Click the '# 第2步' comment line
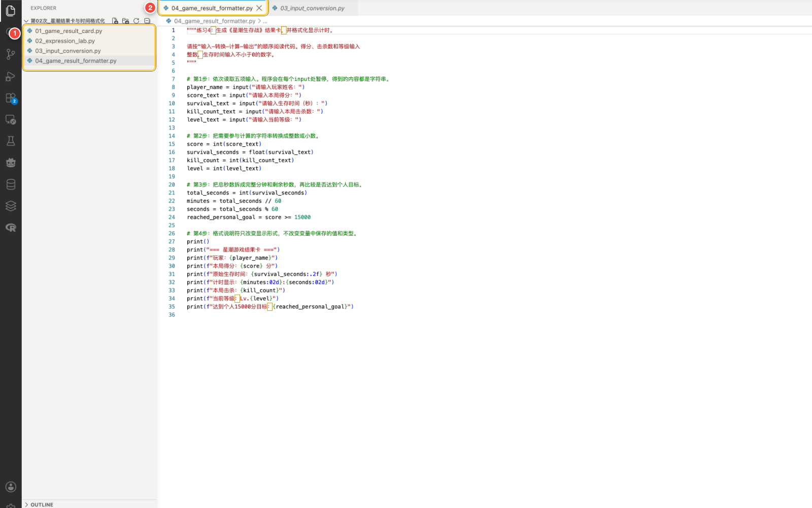The width and height of the screenshot is (812, 508). click(253, 136)
